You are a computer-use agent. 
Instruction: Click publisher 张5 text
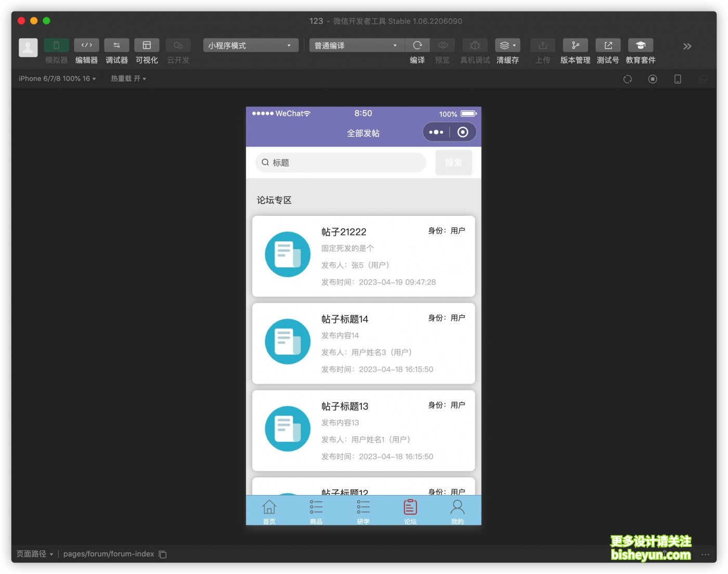[355, 265]
